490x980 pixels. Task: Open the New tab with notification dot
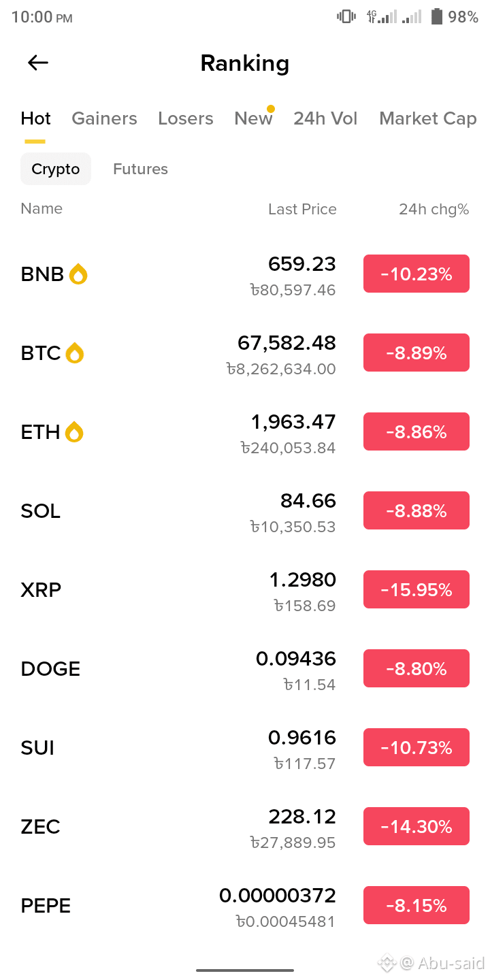point(253,118)
